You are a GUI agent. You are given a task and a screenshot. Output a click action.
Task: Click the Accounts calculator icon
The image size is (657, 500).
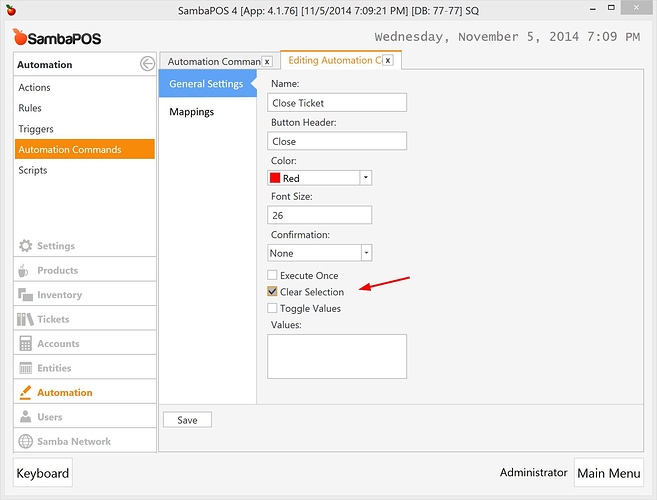coord(26,344)
